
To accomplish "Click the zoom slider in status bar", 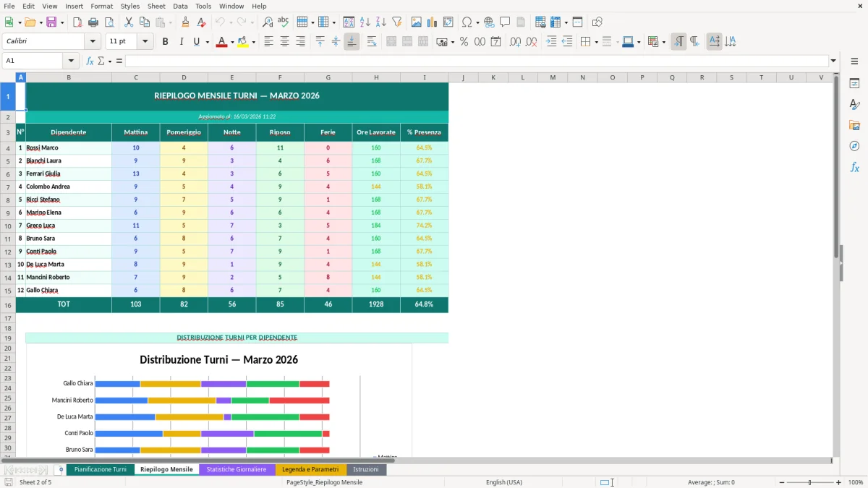I will [x=809, y=482].
